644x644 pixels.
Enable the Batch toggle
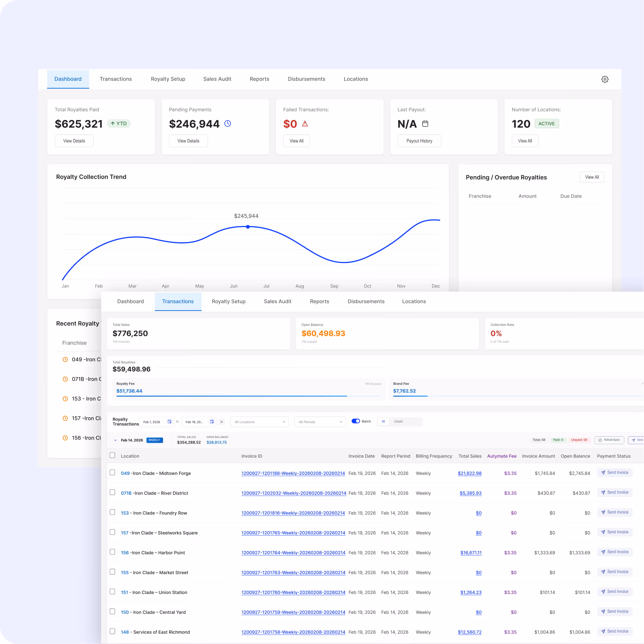[x=356, y=421]
